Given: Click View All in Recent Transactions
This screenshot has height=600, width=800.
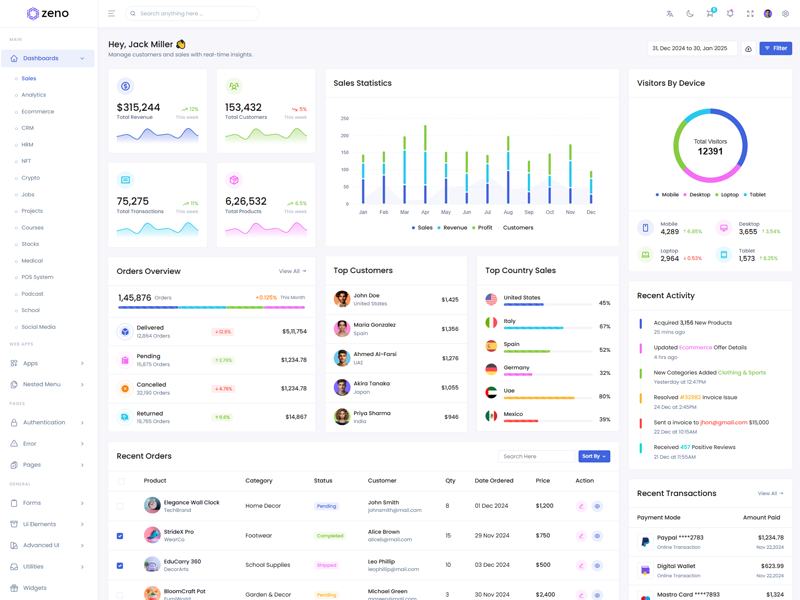Looking at the screenshot, I should (769, 493).
